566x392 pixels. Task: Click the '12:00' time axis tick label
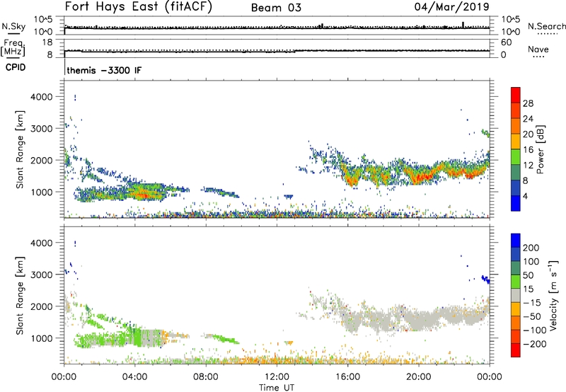[x=277, y=377]
